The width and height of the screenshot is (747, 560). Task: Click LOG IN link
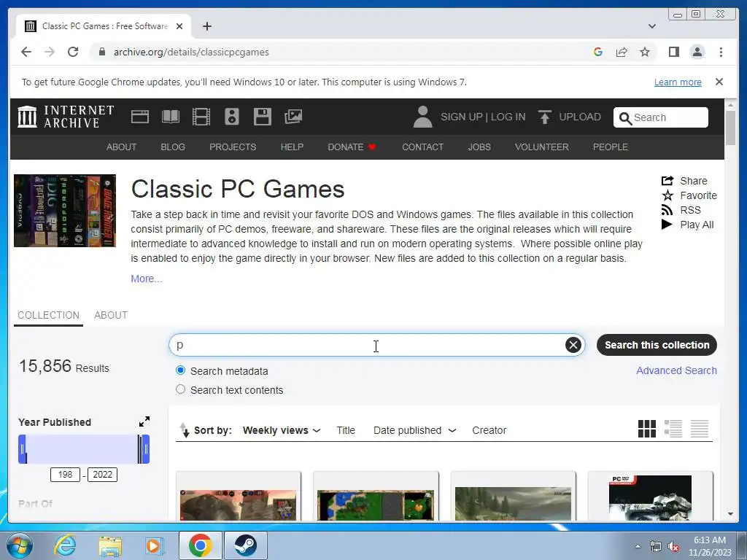click(x=508, y=117)
